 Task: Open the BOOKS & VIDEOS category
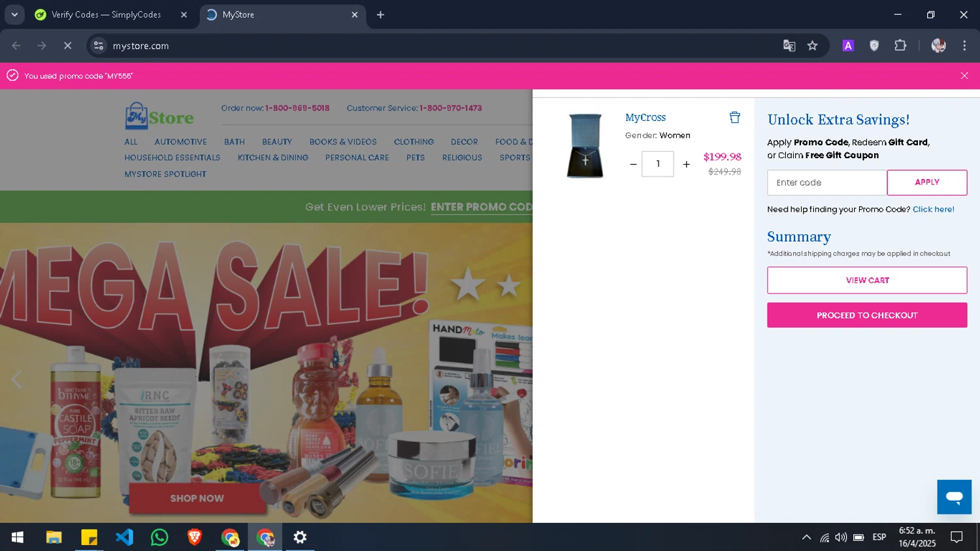(x=343, y=142)
